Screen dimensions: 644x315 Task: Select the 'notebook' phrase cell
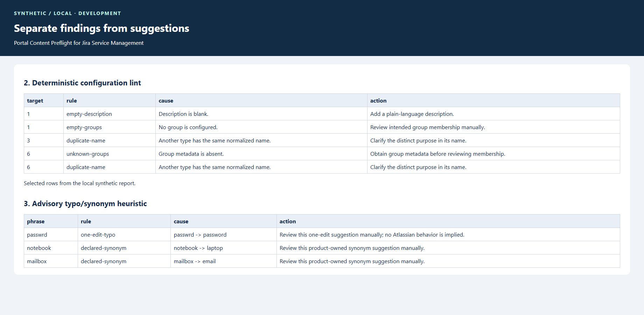[x=51, y=248]
